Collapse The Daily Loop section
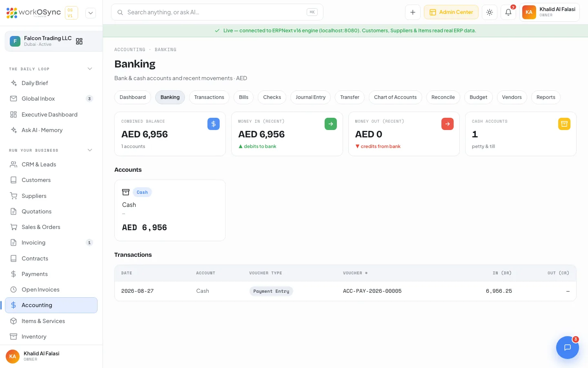The image size is (588, 368). pos(90,69)
